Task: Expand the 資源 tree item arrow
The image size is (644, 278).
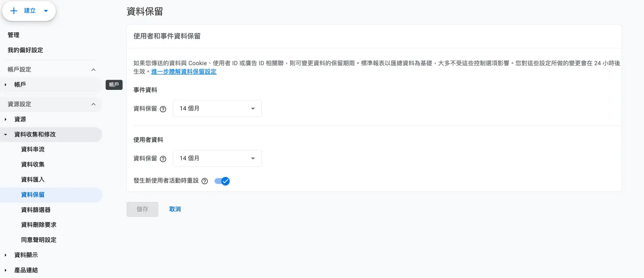Action: click(6, 119)
